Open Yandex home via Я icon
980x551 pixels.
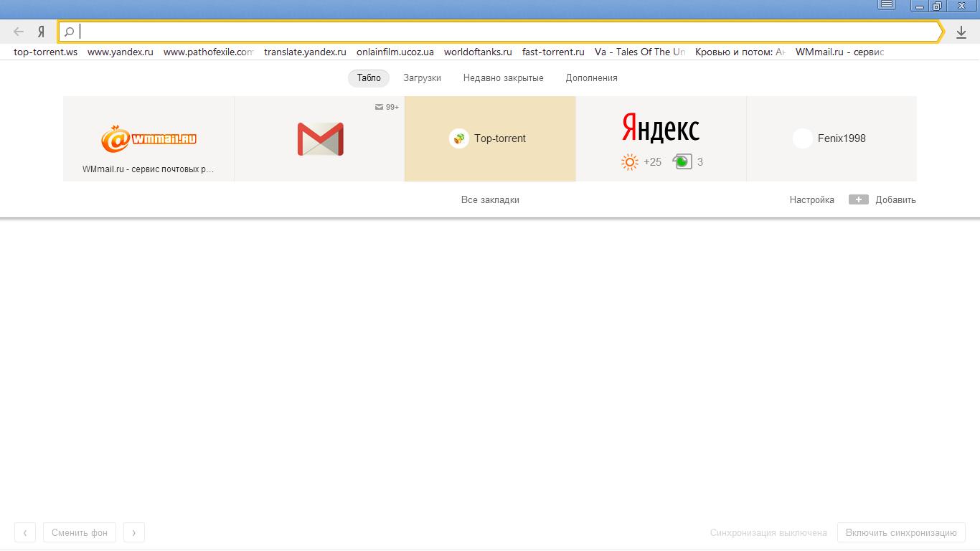click(42, 32)
